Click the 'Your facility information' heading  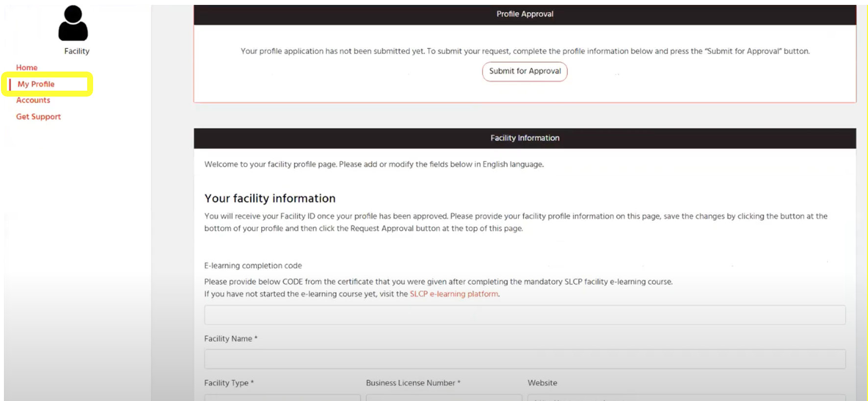[x=270, y=199]
